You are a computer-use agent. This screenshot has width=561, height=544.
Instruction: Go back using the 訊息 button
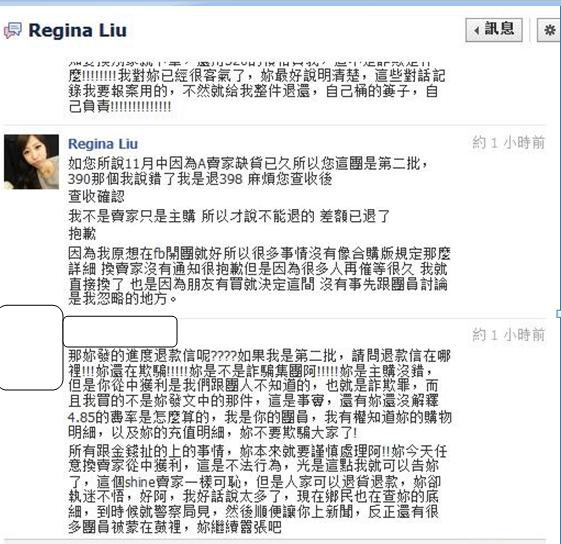pyautogui.click(x=494, y=30)
